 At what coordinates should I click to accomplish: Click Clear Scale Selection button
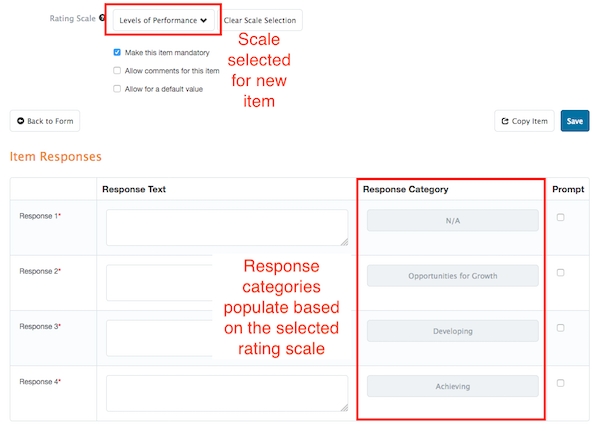[260, 20]
